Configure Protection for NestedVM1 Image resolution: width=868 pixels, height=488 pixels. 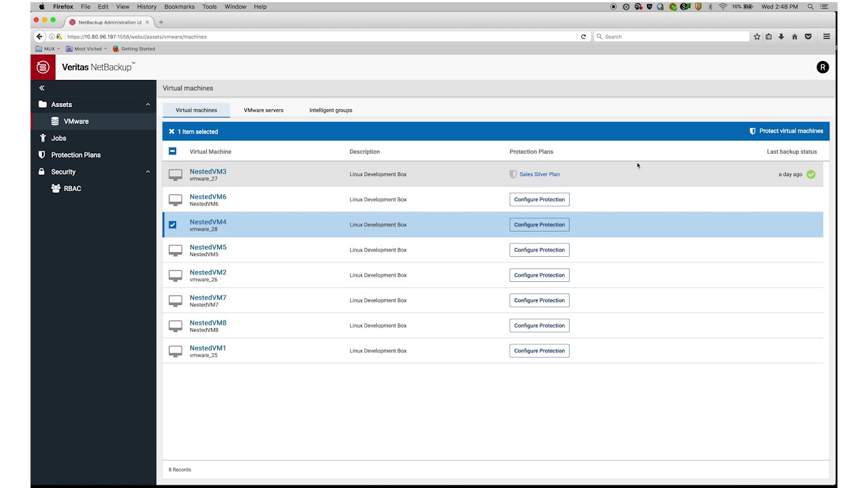pos(539,350)
